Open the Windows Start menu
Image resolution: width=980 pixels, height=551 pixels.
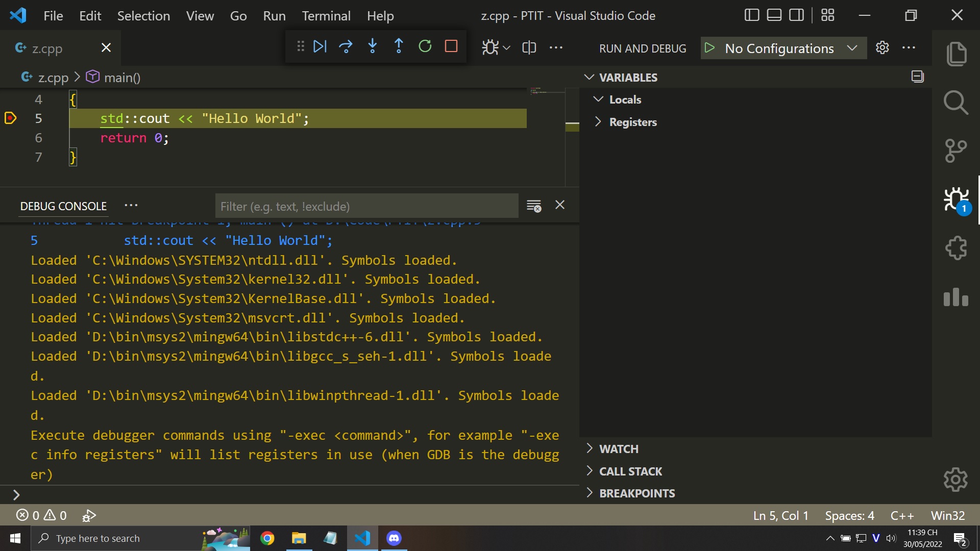tap(15, 538)
